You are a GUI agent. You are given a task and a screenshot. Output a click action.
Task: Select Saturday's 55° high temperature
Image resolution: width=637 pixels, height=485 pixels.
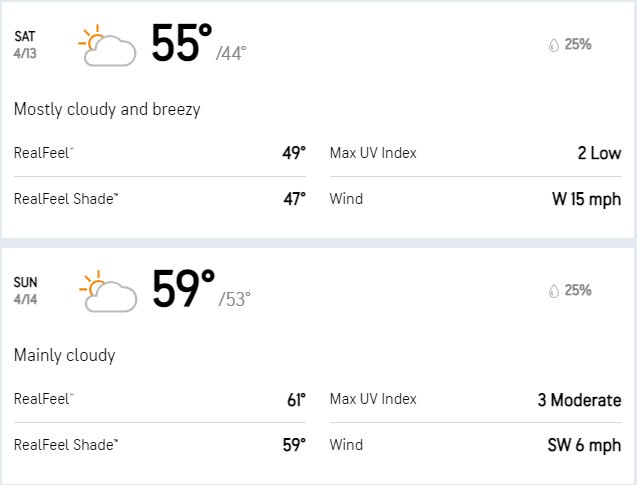point(182,43)
